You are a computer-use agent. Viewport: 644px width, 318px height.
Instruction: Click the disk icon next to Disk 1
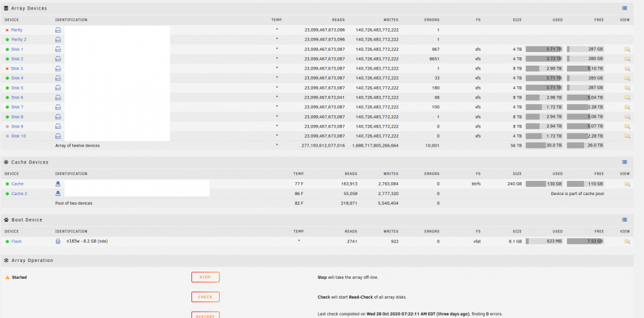pyautogui.click(x=58, y=49)
